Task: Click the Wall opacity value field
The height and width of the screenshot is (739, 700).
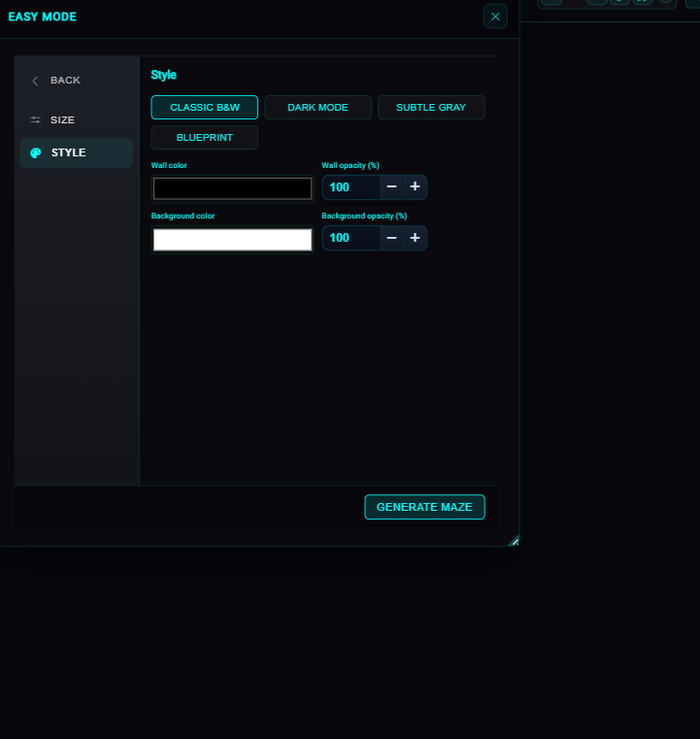Action: (x=351, y=187)
